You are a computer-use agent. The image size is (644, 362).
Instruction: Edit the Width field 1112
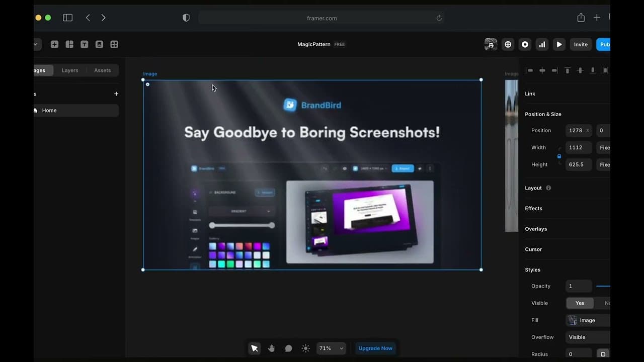click(x=579, y=147)
